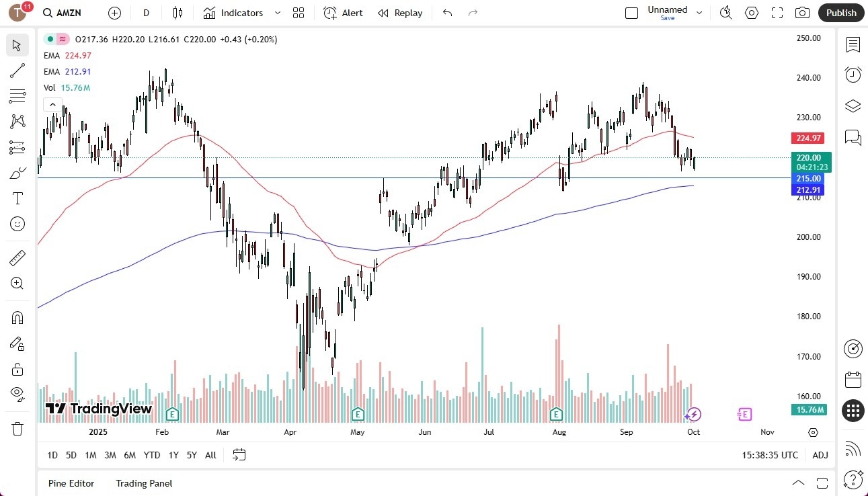Open the Indicators dropdown arrow
The width and height of the screenshot is (868, 496).
tap(276, 13)
